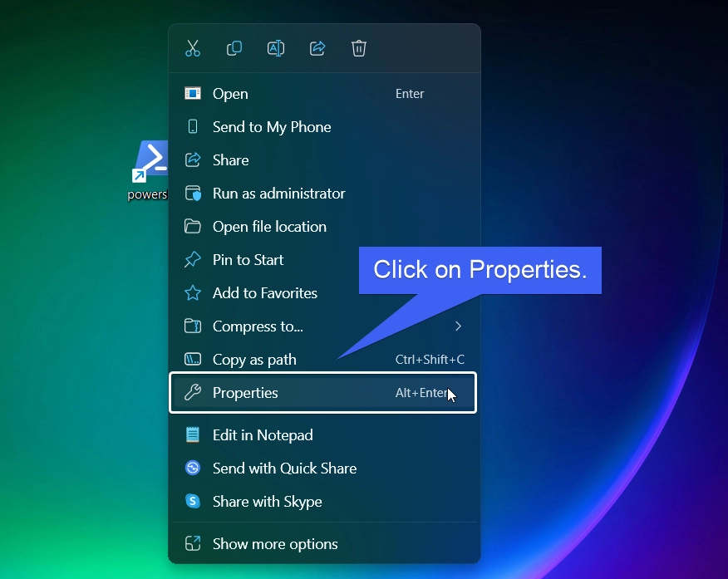Select Open from the context menu

(x=324, y=94)
